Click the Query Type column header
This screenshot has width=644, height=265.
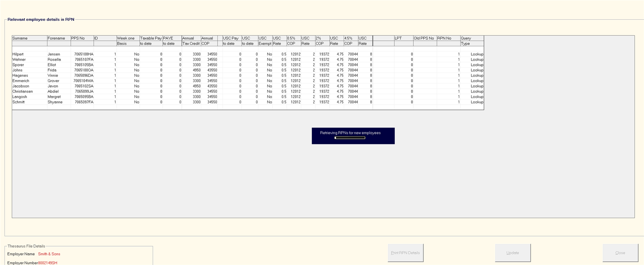472,41
